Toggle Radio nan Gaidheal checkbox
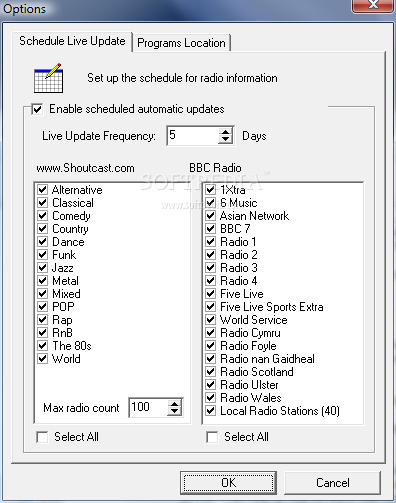Viewport: 396px width, 503px height. (210, 359)
